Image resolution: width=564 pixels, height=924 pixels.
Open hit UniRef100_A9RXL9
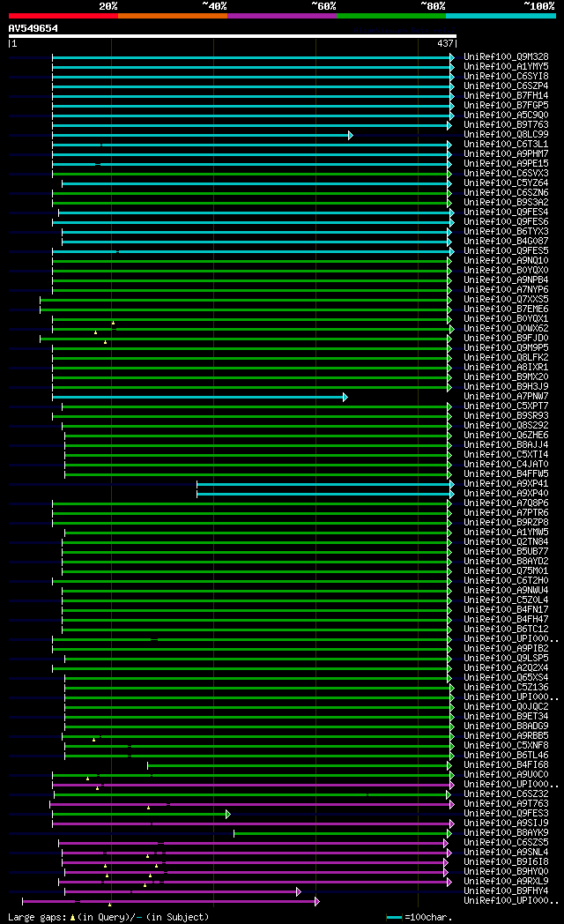pyautogui.click(x=506, y=882)
